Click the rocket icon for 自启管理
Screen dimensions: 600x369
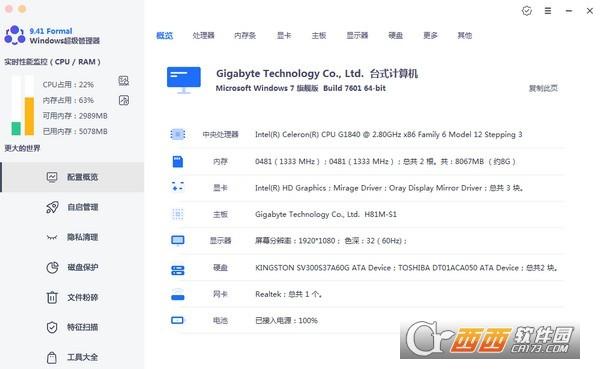[x=52, y=207]
